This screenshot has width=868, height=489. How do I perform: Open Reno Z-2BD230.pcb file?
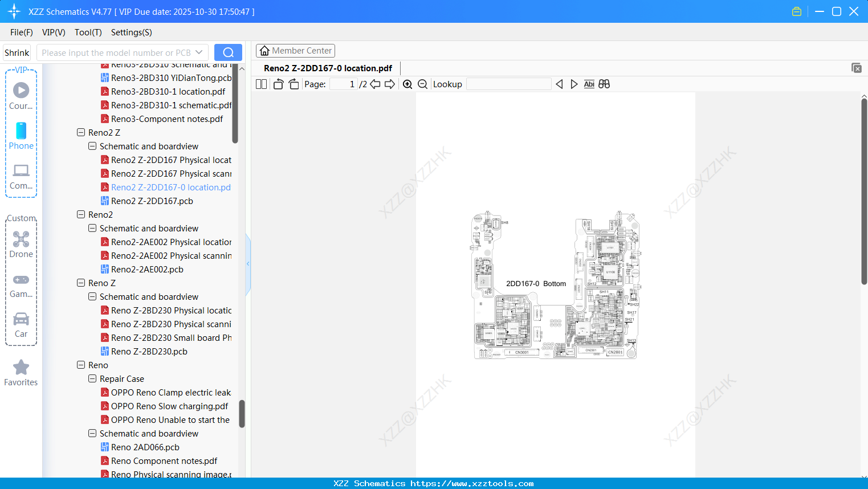(149, 351)
